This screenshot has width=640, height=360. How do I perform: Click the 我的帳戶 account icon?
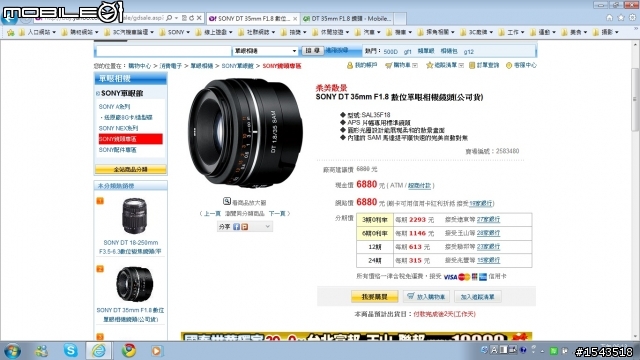pyautogui.click(x=349, y=65)
